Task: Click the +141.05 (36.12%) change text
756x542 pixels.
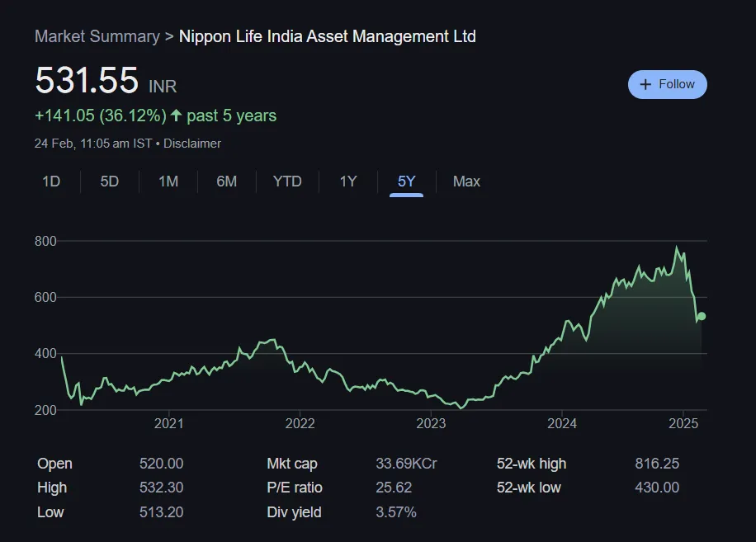Action: (x=101, y=115)
